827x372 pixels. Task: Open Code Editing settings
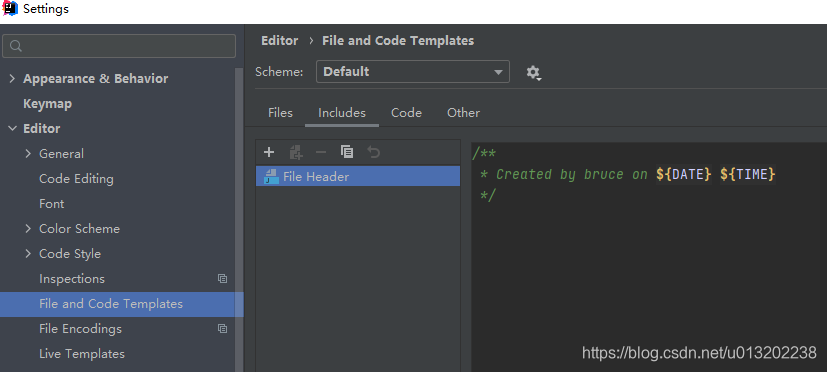coord(76,179)
